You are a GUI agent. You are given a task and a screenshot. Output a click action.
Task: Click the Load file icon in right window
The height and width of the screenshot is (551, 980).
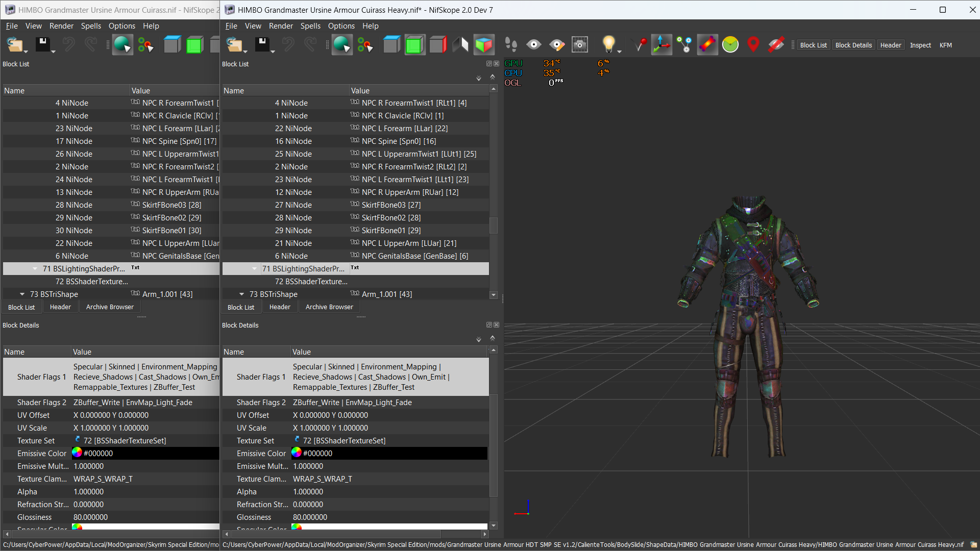tap(234, 45)
